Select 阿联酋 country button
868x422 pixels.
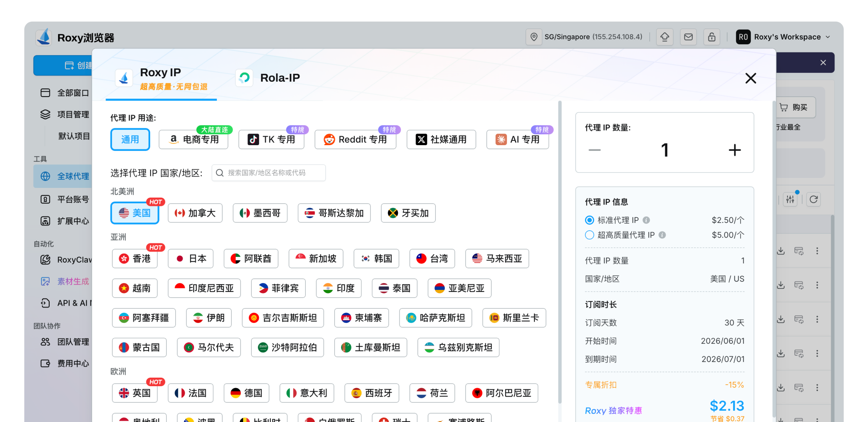click(251, 258)
